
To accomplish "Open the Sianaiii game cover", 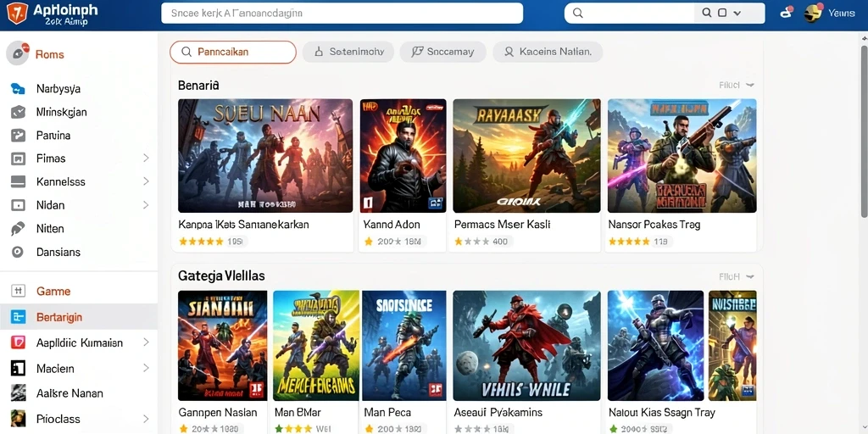I will click(223, 346).
